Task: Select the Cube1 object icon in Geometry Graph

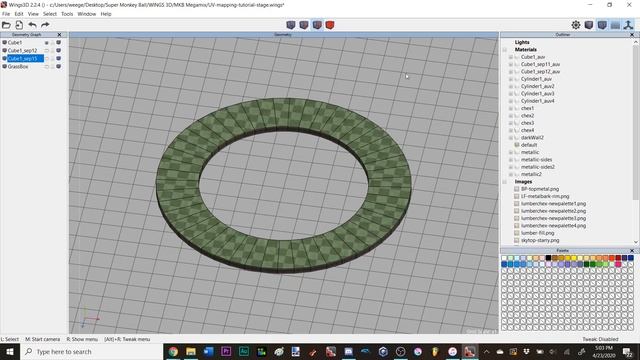Action: [4, 42]
